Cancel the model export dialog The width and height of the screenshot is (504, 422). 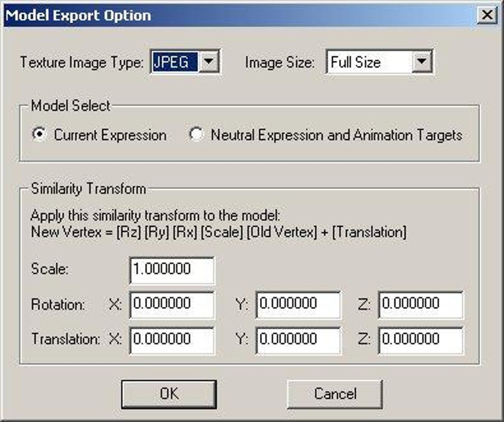[x=335, y=394]
